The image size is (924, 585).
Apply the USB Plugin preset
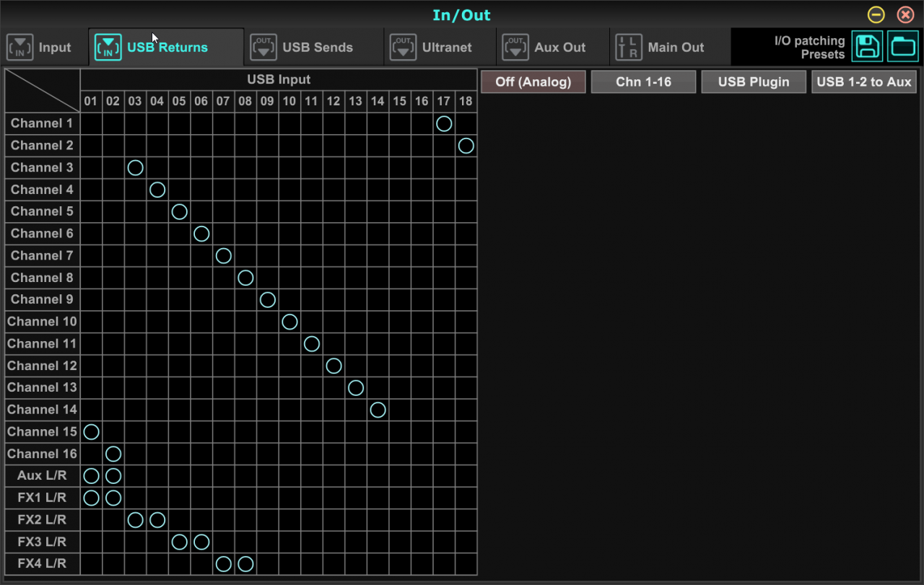click(754, 82)
